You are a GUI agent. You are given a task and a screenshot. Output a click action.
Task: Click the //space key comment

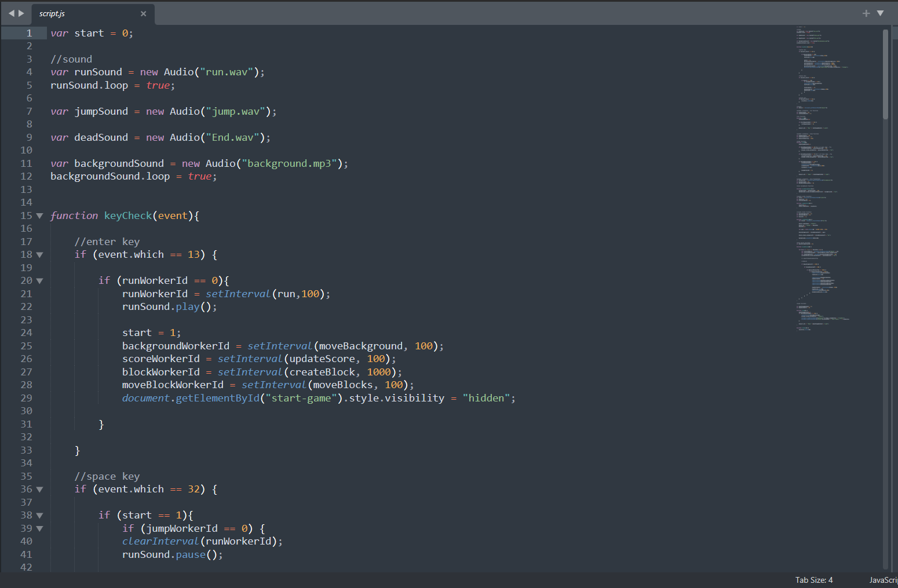click(x=107, y=476)
